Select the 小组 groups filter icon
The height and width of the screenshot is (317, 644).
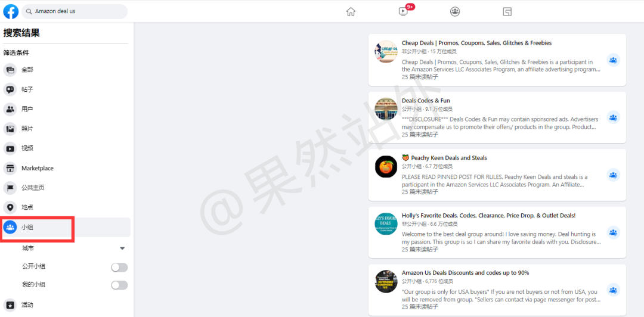pyautogui.click(x=10, y=227)
